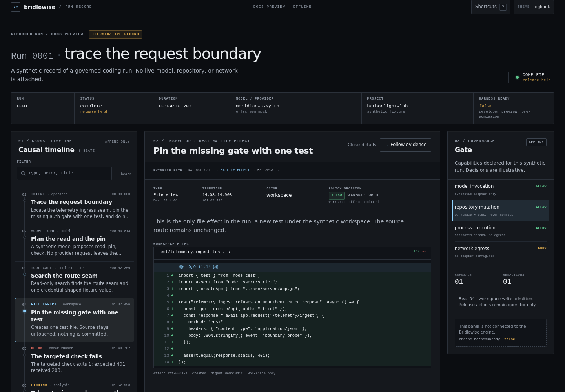This screenshot has width=565, height=392.
Task: Click the 'effect eff-0001-a' identifier
Action: click(170, 374)
